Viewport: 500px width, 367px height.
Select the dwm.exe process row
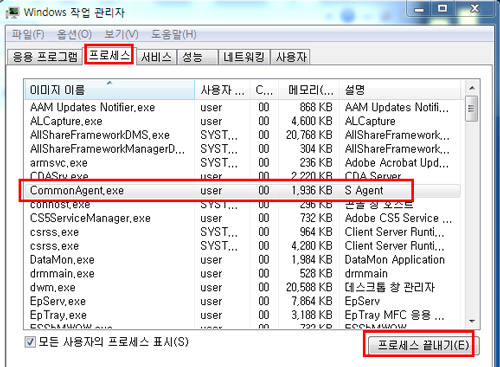(243, 287)
